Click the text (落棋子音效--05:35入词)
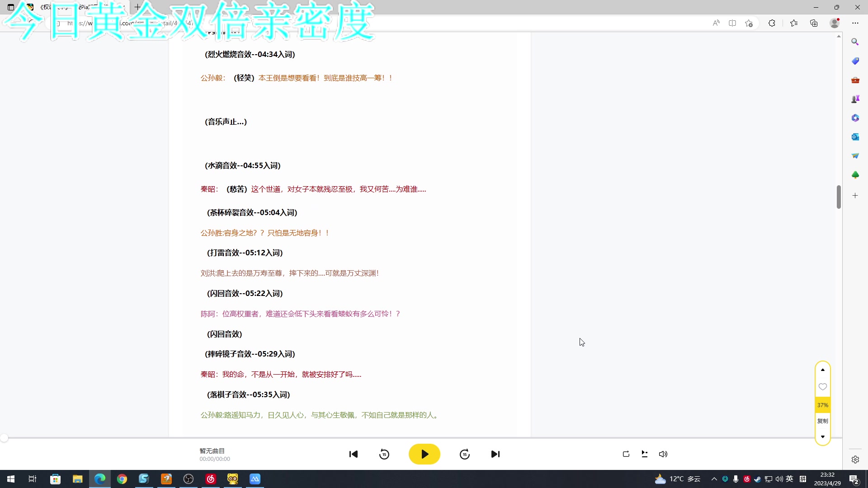This screenshot has width=868, height=488. 249,395
